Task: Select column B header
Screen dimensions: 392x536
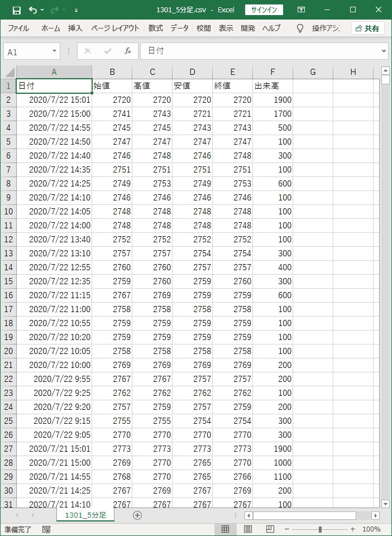Action: [x=112, y=72]
